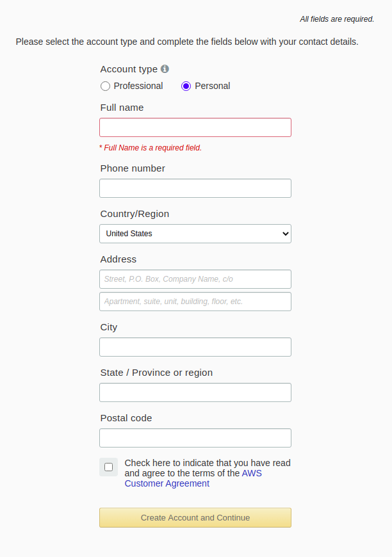Click the 'Check here to indicate' agreement text
Screen dimensions: 392x557
click(207, 463)
